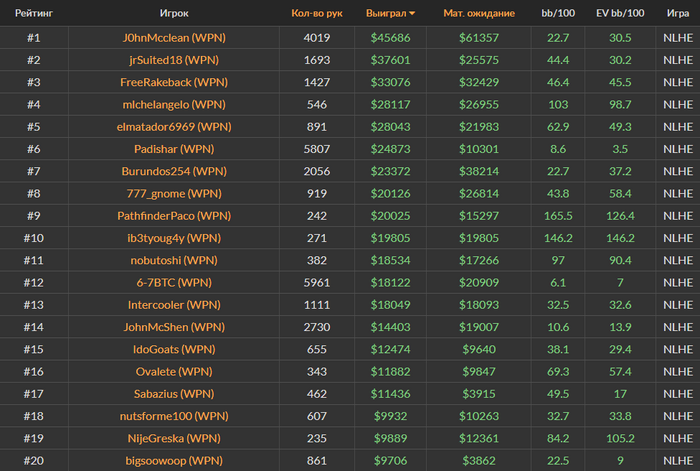
Task: Click the EV bb/100 column header
Action: 620,13
